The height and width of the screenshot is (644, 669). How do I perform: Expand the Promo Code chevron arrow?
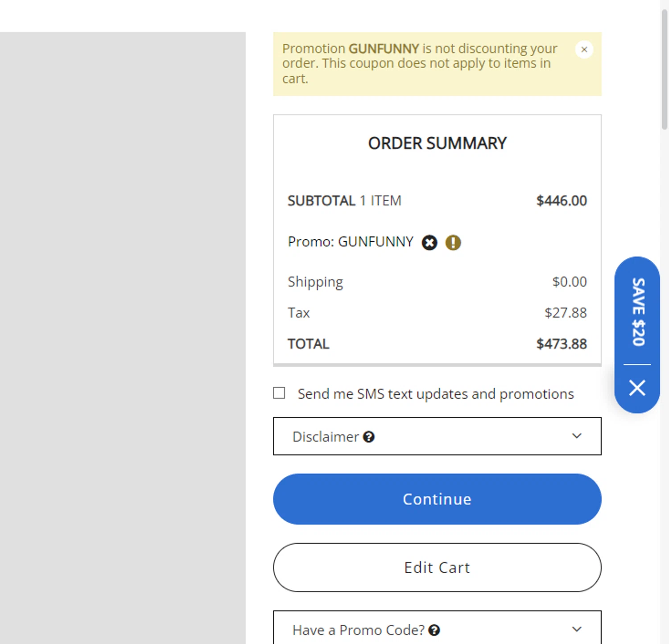[577, 629]
